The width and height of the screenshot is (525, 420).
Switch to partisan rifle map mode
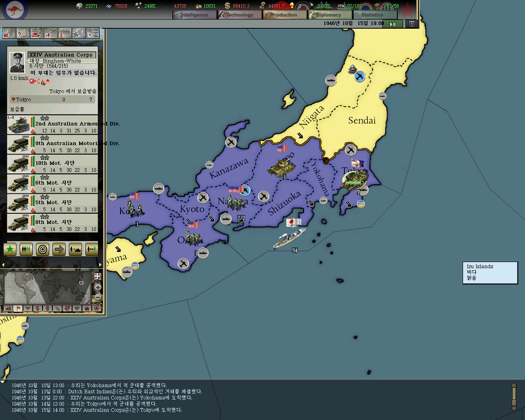pyautogui.click(x=57, y=308)
